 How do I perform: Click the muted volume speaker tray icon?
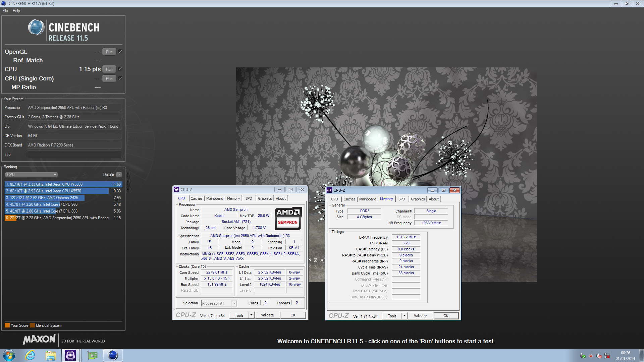click(599, 356)
